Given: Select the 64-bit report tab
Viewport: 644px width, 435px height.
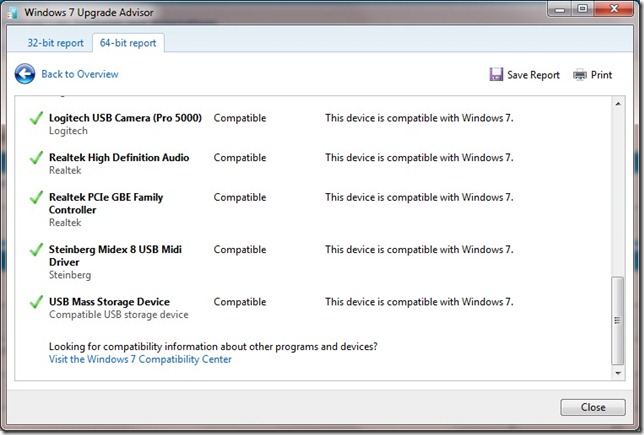Looking at the screenshot, I should tap(127, 43).
